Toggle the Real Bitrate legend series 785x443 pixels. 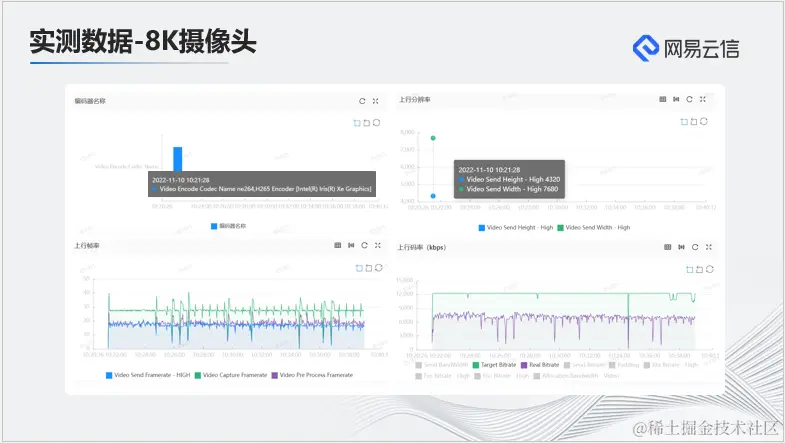[540, 365]
